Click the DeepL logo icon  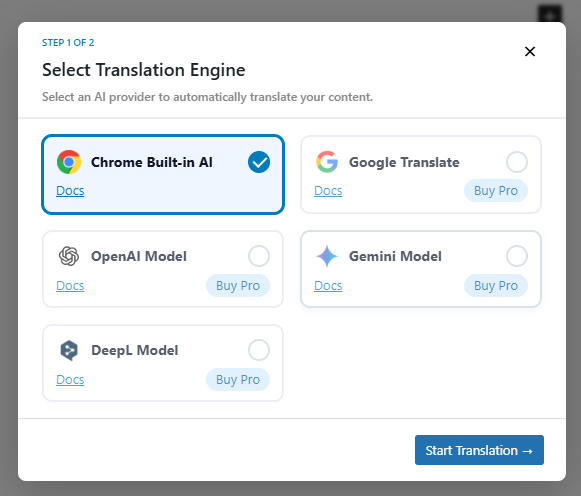[69, 350]
